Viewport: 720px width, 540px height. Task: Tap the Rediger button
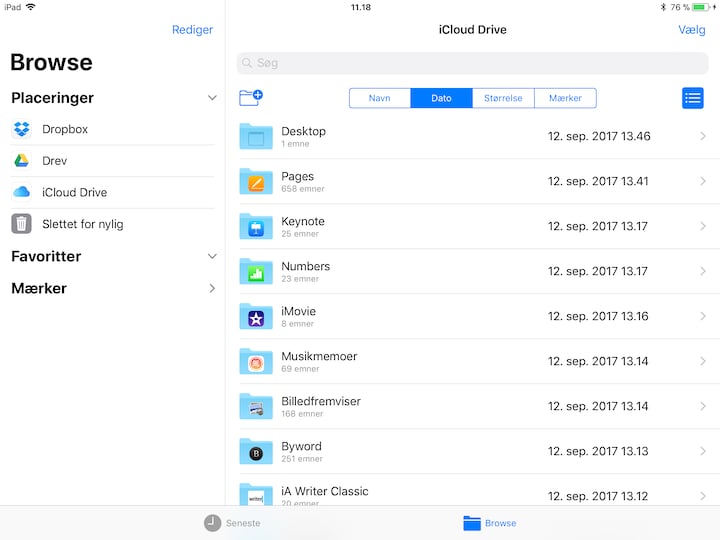[x=192, y=30]
